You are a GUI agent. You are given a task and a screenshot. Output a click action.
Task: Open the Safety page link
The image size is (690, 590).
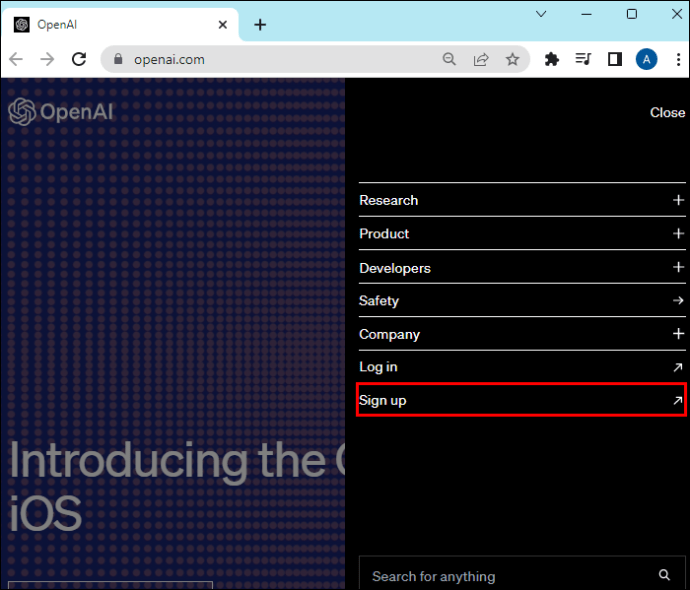522,300
